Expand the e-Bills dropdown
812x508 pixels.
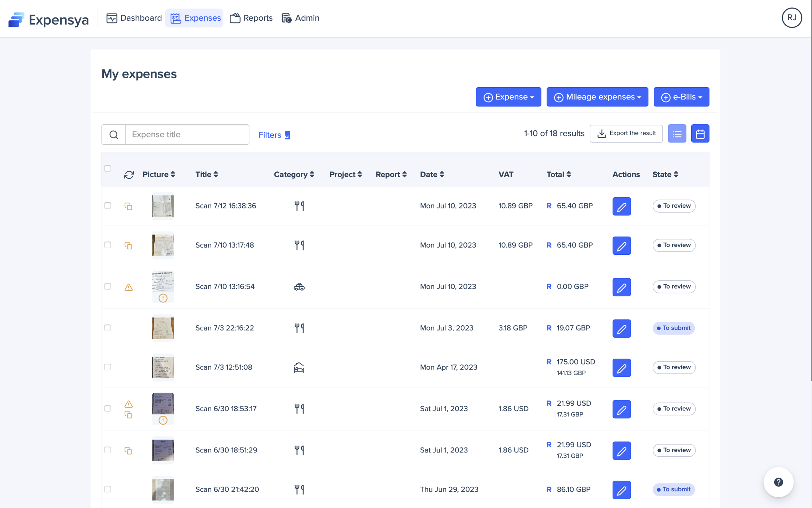tap(681, 97)
